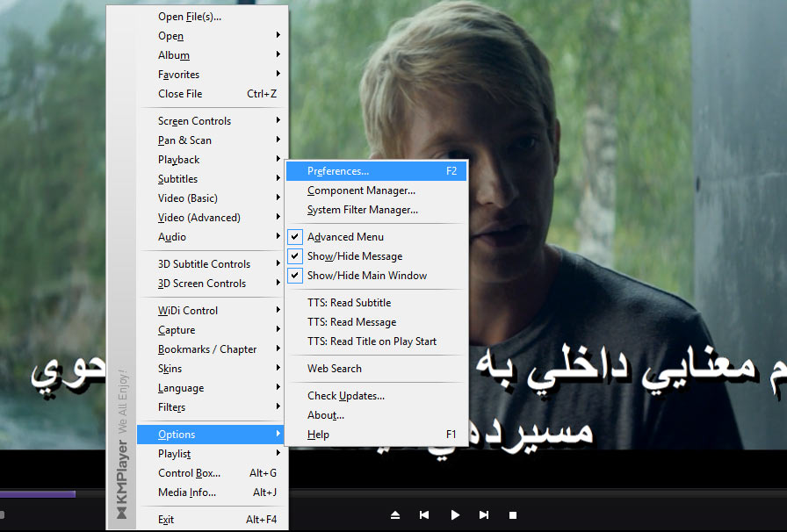Click the Previous track button
Image resolution: width=787 pixels, height=532 pixels.
click(x=424, y=514)
